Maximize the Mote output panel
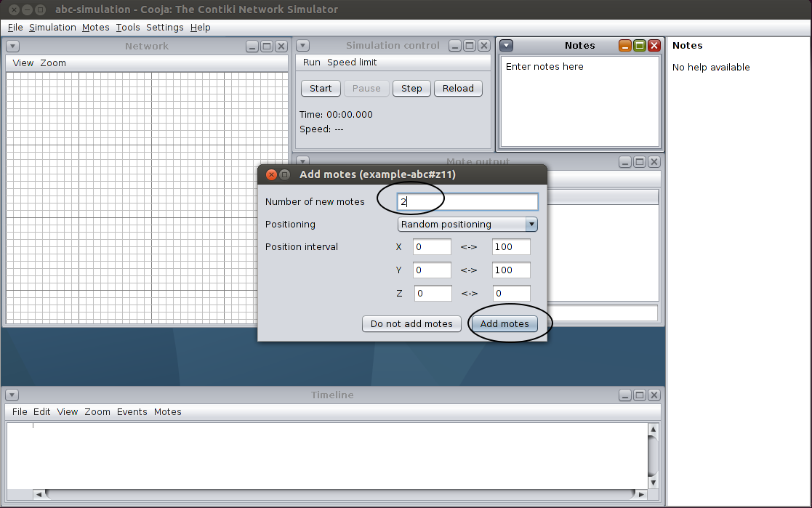812x508 pixels. click(x=640, y=162)
